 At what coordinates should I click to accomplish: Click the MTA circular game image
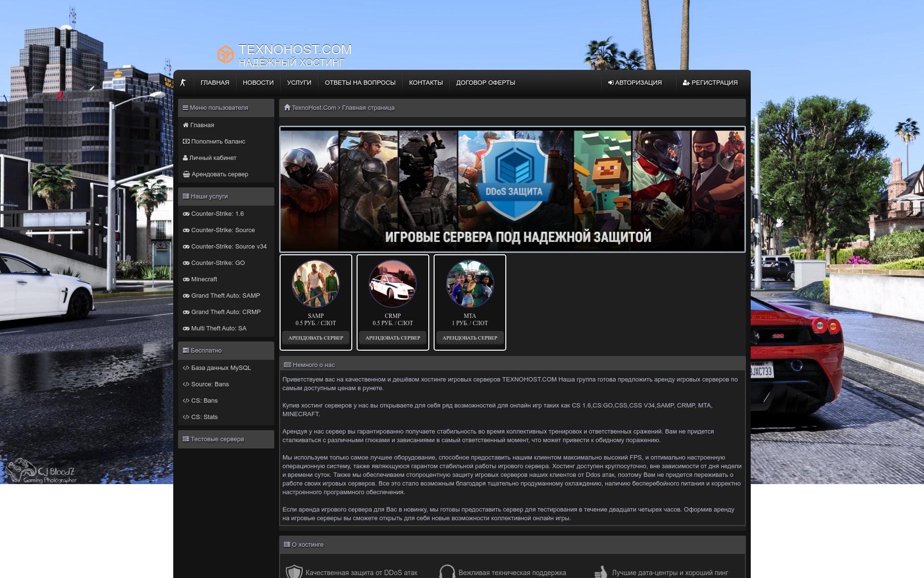tap(470, 284)
